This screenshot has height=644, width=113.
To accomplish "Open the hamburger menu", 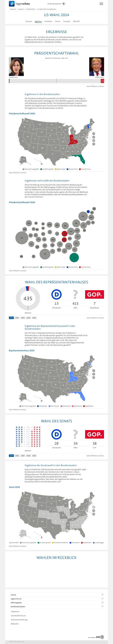I will (x=101, y=4).
